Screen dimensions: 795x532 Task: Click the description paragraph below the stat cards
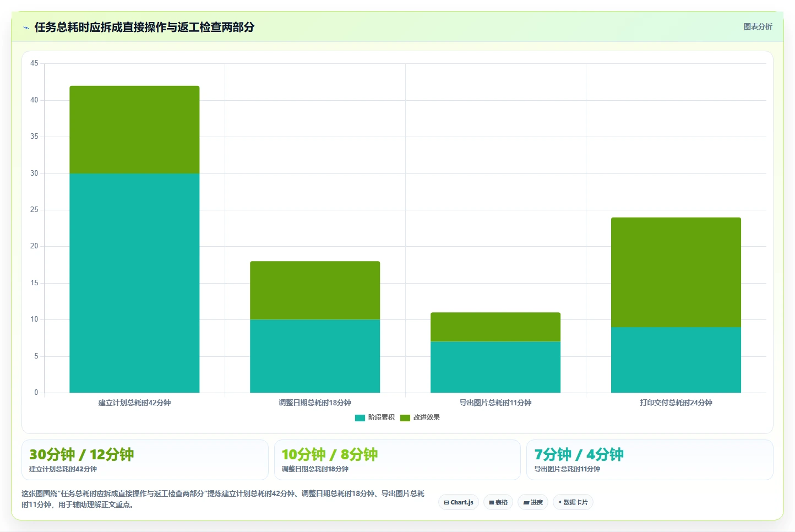223,499
